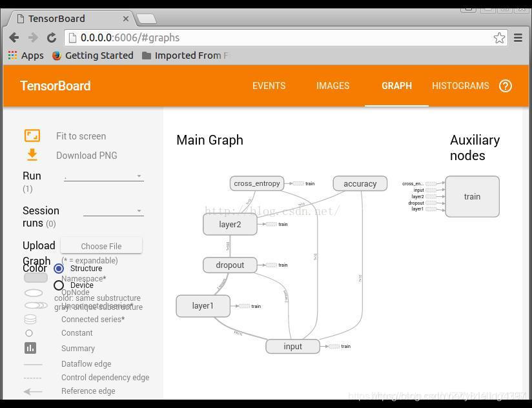
Task: Open the Session runs dropdown
Action: pos(114,211)
